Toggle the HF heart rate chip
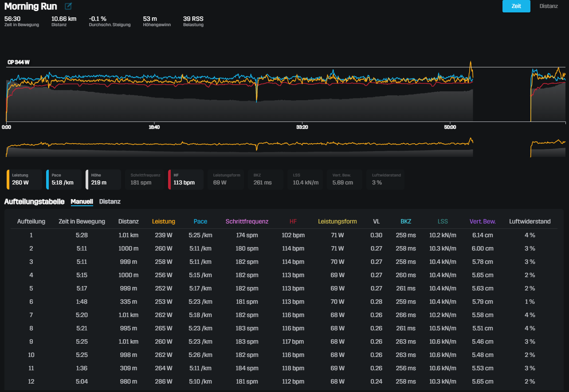 (186, 179)
